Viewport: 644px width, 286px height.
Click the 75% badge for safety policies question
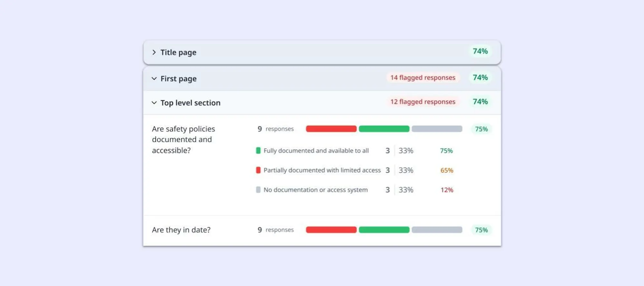(481, 129)
